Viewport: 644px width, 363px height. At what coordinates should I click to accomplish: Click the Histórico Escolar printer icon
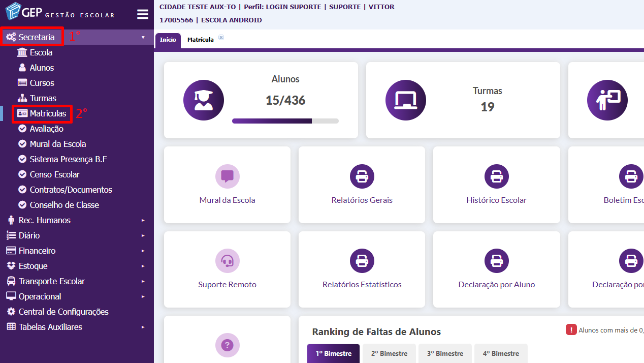tap(496, 176)
